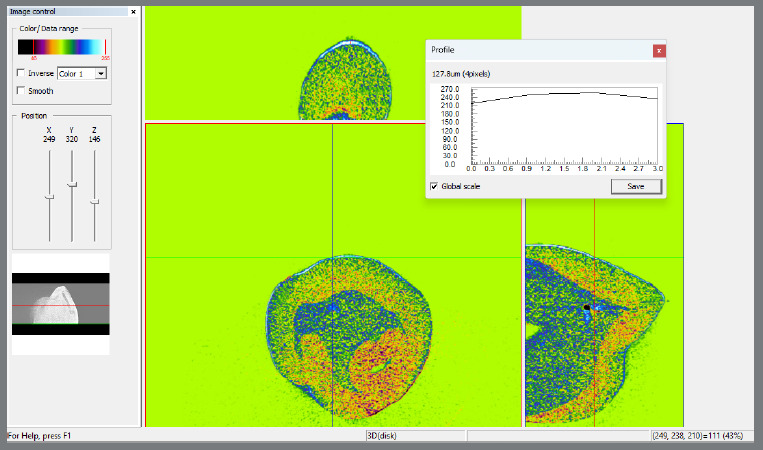Enable the Smooth checkbox

point(21,90)
